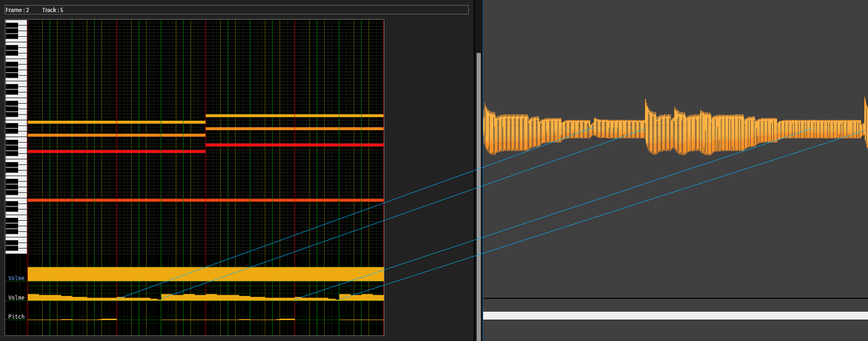Select the red note in first half
This screenshot has width=868, height=341.
tap(116, 151)
